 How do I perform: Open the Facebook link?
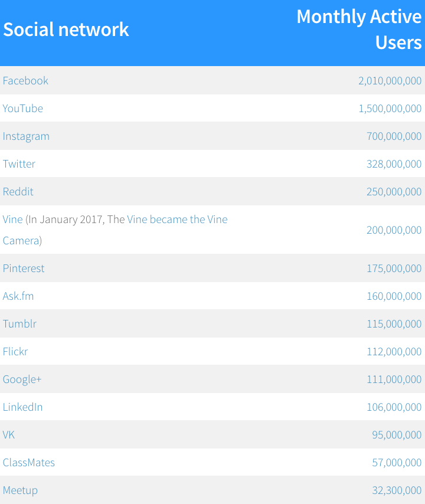click(25, 80)
